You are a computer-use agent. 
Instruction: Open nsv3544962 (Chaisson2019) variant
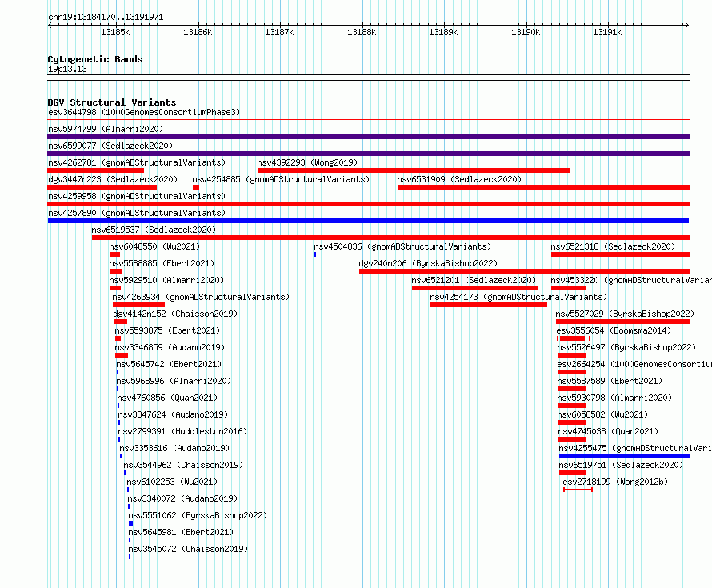pos(183,465)
